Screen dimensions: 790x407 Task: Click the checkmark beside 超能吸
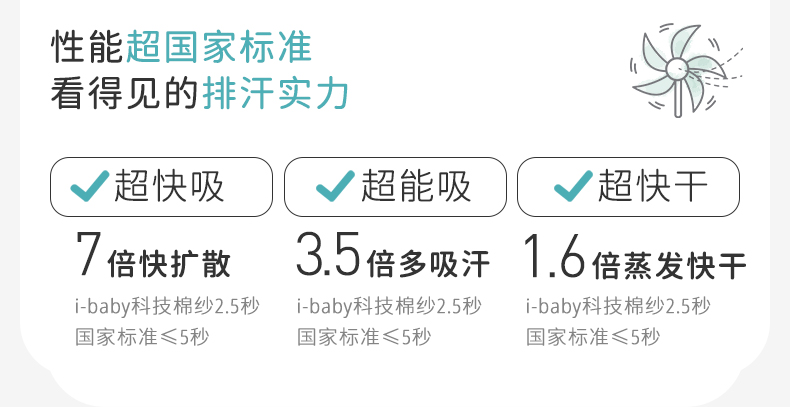point(333,186)
